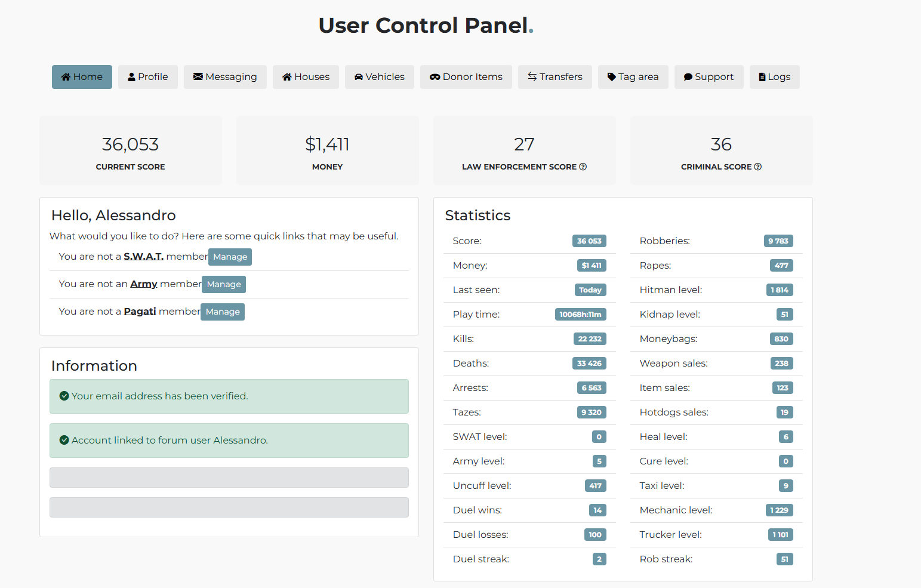Click the gamepad icon on Donor Items
Image resolution: width=921 pixels, height=588 pixels.
[x=435, y=77]
